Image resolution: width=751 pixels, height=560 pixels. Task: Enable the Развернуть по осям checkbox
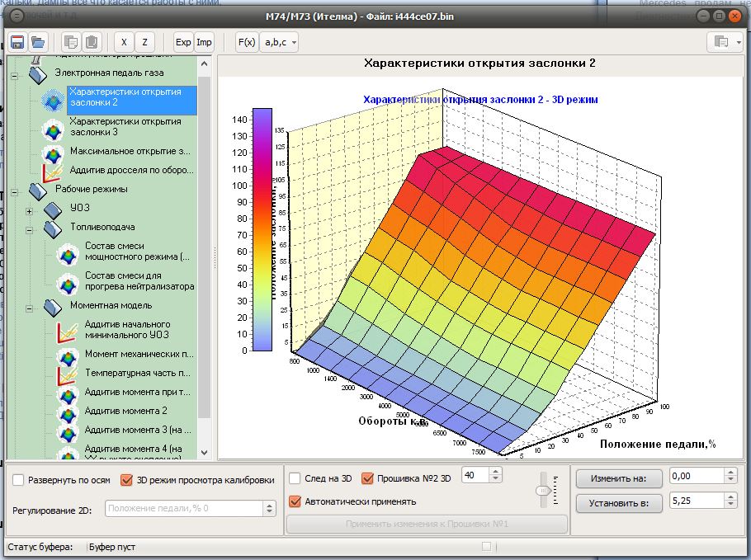19,479
